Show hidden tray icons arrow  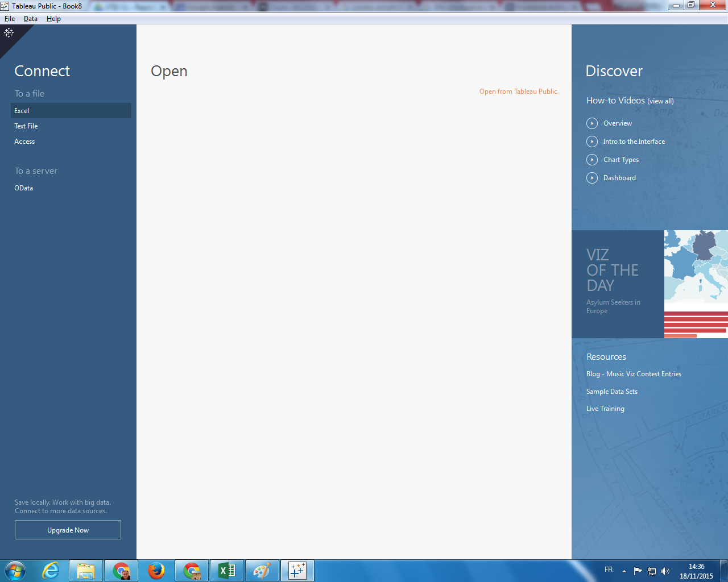click(624, 571)
